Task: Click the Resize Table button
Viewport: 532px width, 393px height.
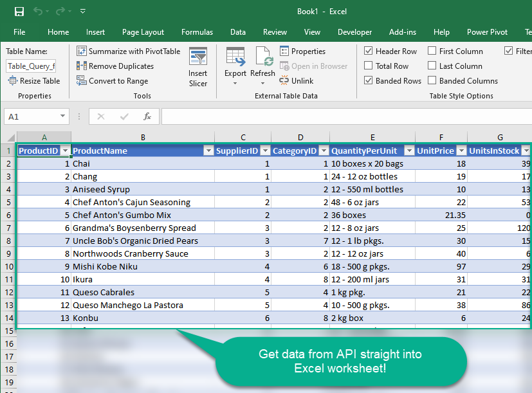Action: point(34,81)
